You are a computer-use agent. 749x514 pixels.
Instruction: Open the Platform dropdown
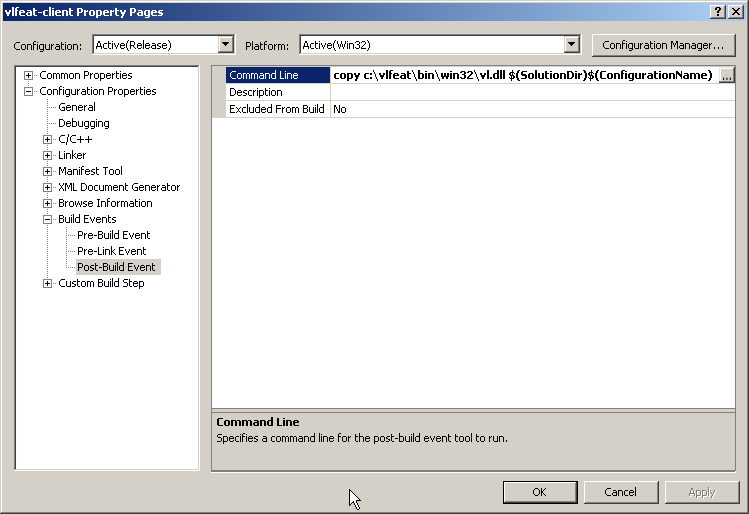[571, 45]
